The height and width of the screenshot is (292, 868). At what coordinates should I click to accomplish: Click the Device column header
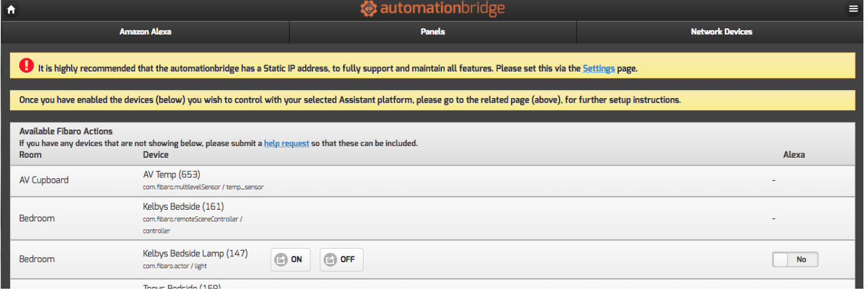[156, 155]
